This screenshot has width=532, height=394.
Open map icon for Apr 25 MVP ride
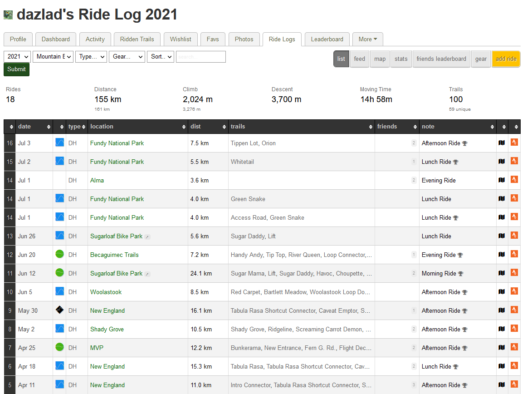502,348
